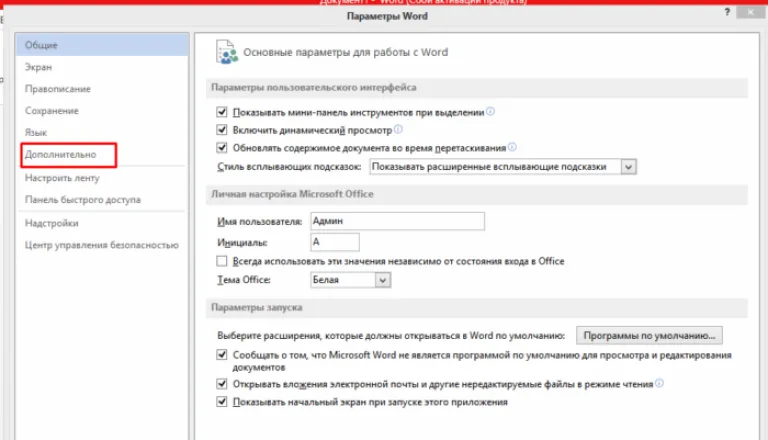Image resolution: width=768 pixels, height=440 pixels.
Task: Uncheck Обновлять содержимое документа во время перетаскивания
Action: tap(222, 147)
